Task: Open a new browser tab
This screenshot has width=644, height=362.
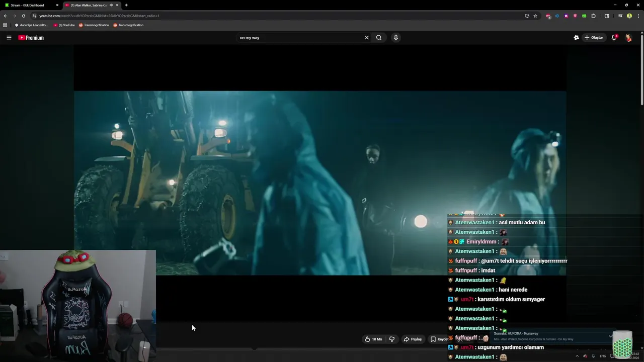Action: (126, 5)
